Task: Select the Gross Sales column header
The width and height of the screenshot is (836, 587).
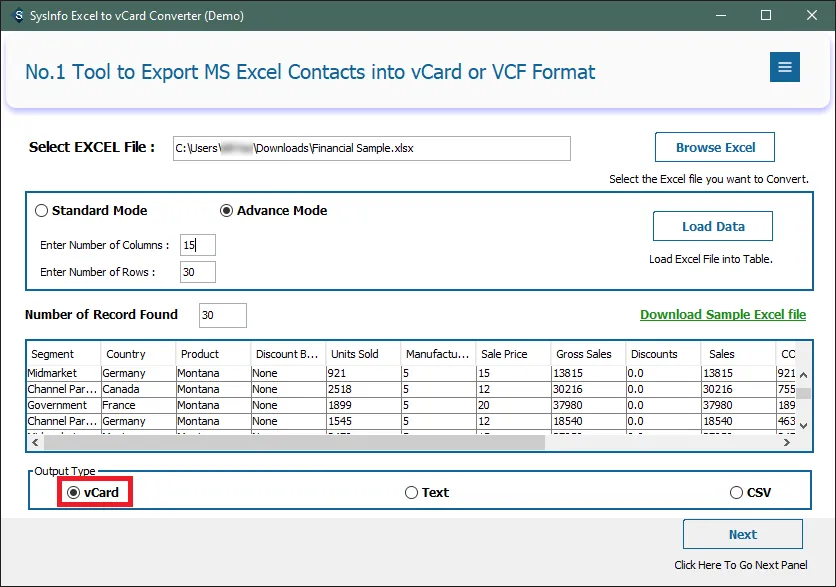Action: (x=589, y=354)
